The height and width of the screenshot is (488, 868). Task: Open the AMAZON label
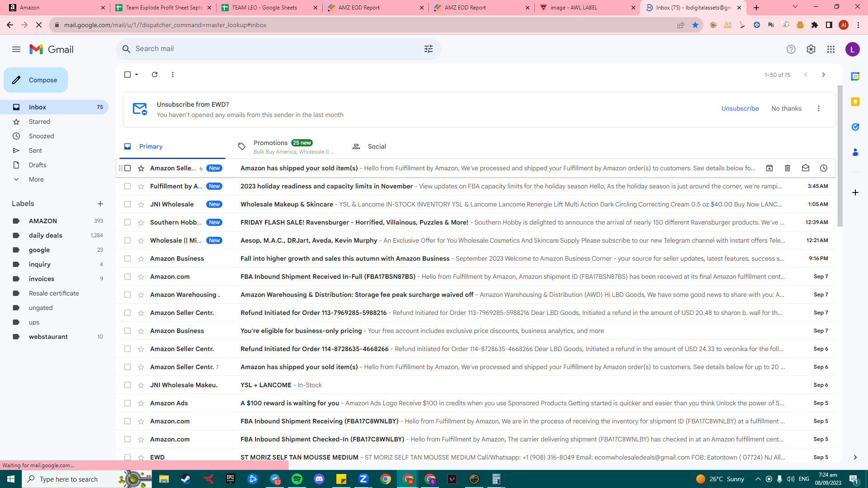tap(54, 221)
